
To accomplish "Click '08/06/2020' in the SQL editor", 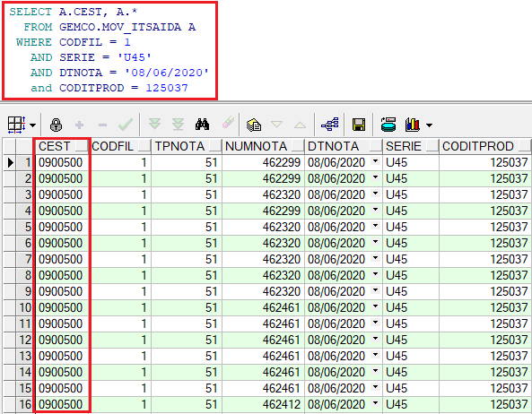I will click(x=167, y=73).
